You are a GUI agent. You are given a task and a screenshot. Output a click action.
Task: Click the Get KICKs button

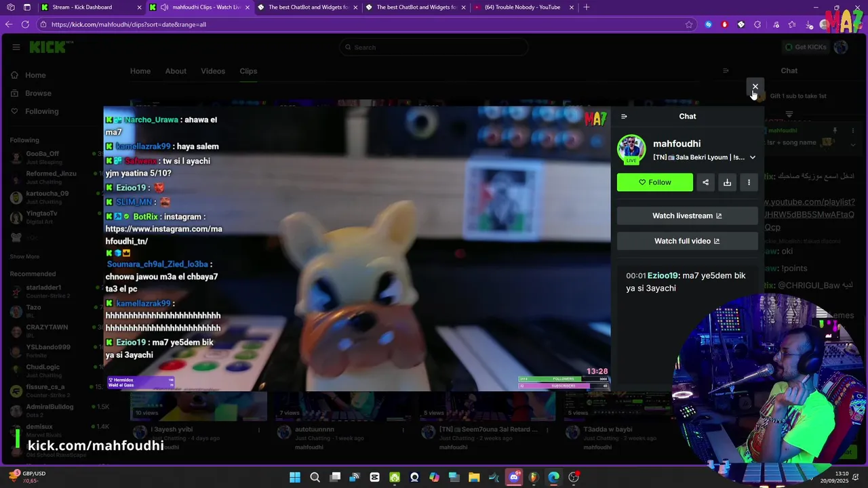click(805, 47)
